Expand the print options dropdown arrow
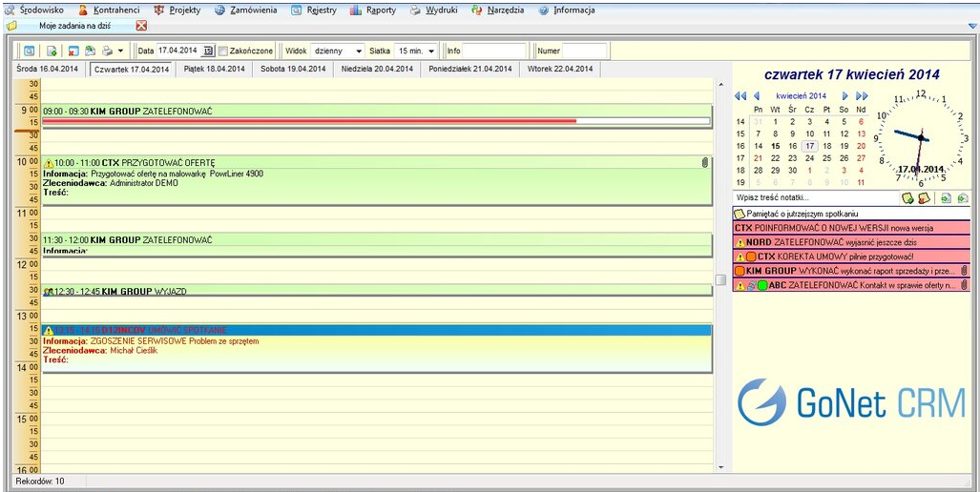 [x=121, y=51]
